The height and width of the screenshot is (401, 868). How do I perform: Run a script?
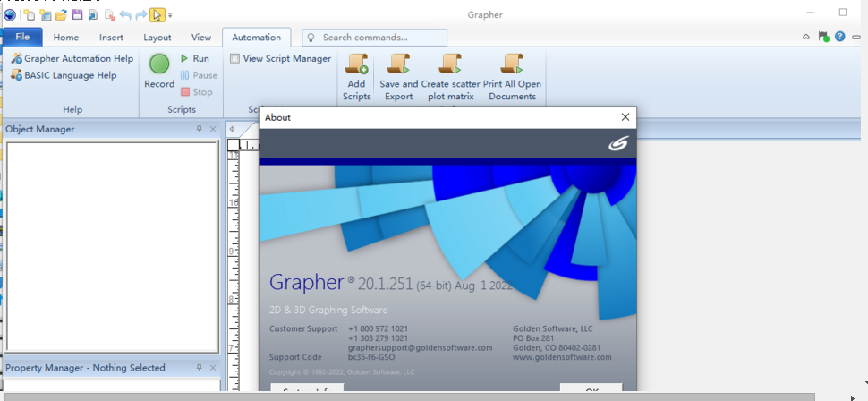195,58
